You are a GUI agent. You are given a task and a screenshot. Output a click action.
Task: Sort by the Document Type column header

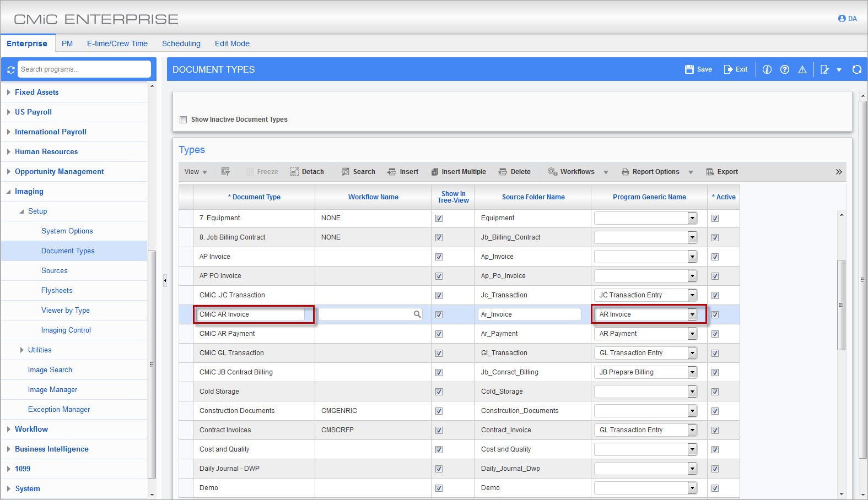pyautogui.click(x=254, y=197)
